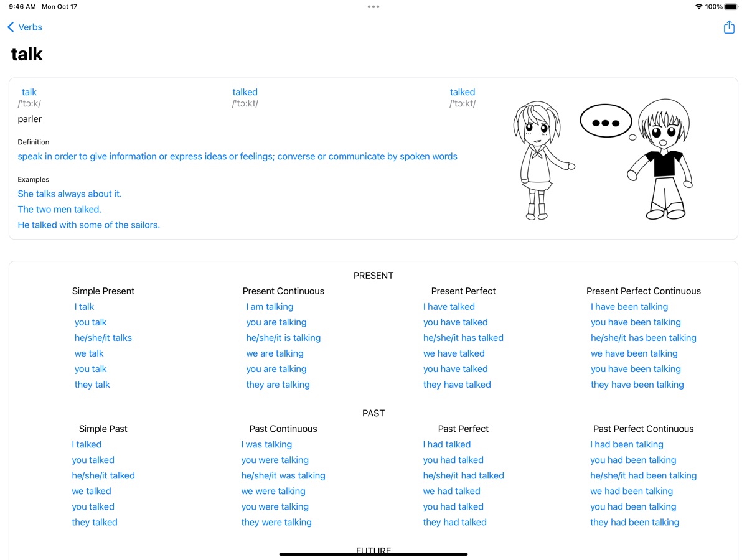Tap 'he/she/it was talking' conjugation
The width and height of the screenshot is (747, 560).
[283, 475]
